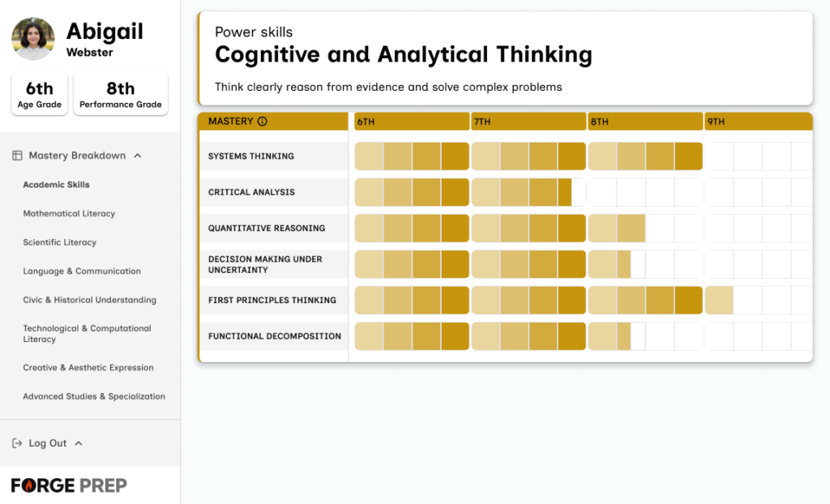The height and width of the screenshot is (504, 830).
Task: View Creative & Aesthetic Expression
Action: click(88, 368)
